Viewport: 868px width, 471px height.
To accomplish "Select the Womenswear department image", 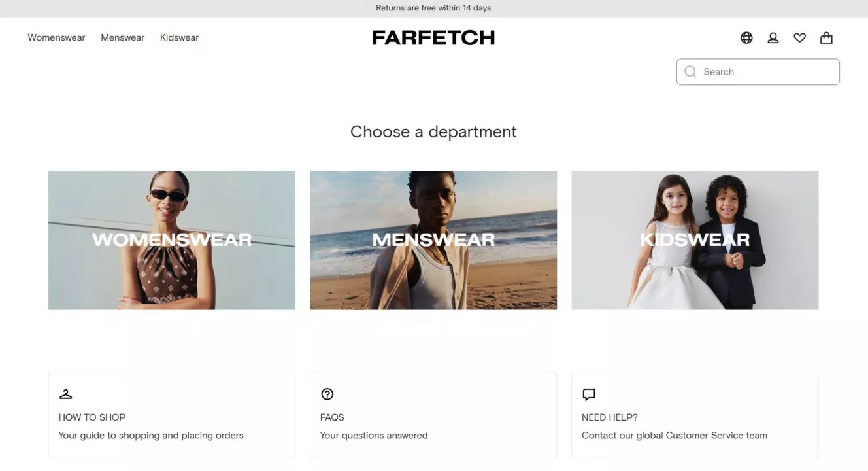I will click(172, 240).
